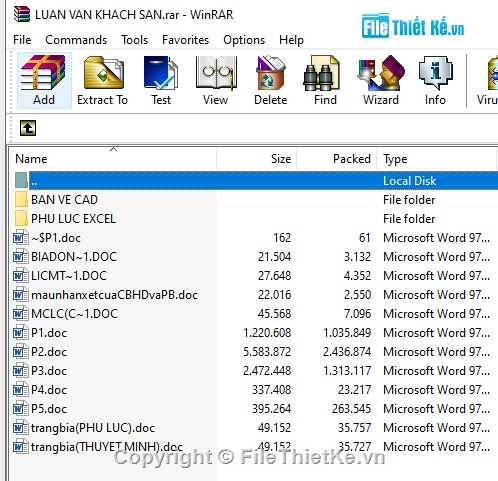Open the File menu
This screenshot has width=498, height=481.
tap(22, 40)
